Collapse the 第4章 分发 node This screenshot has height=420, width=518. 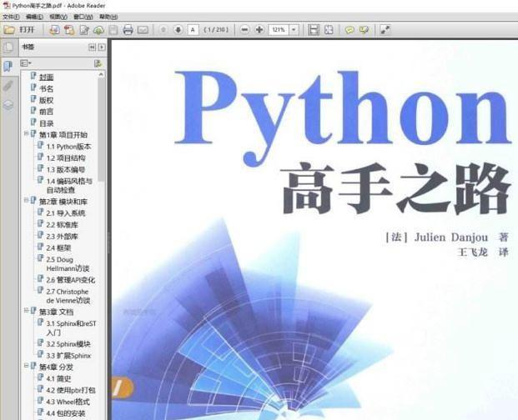point(26,365)
